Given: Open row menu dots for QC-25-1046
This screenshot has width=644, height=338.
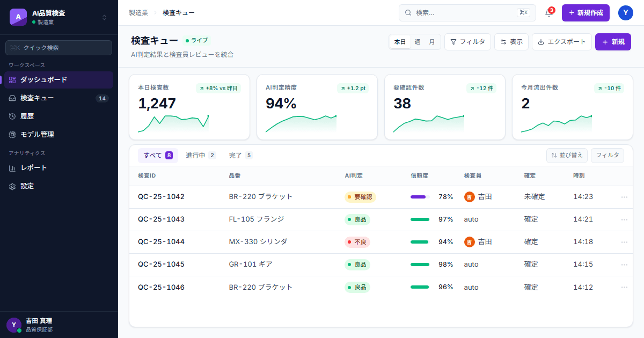Looking at the screenshot, I should (624, 288).
